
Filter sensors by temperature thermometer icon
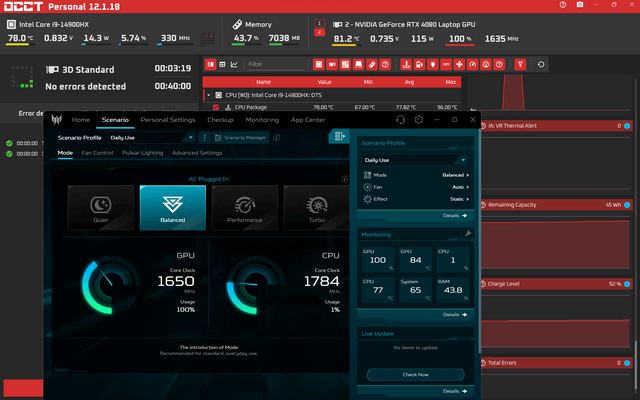[406, 64]
